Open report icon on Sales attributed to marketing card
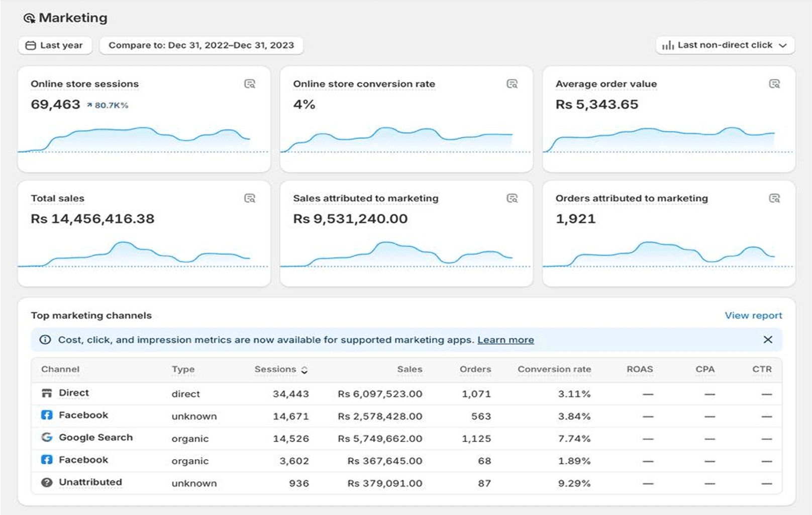This screenshot has width=812, height=515. (512, 199)
